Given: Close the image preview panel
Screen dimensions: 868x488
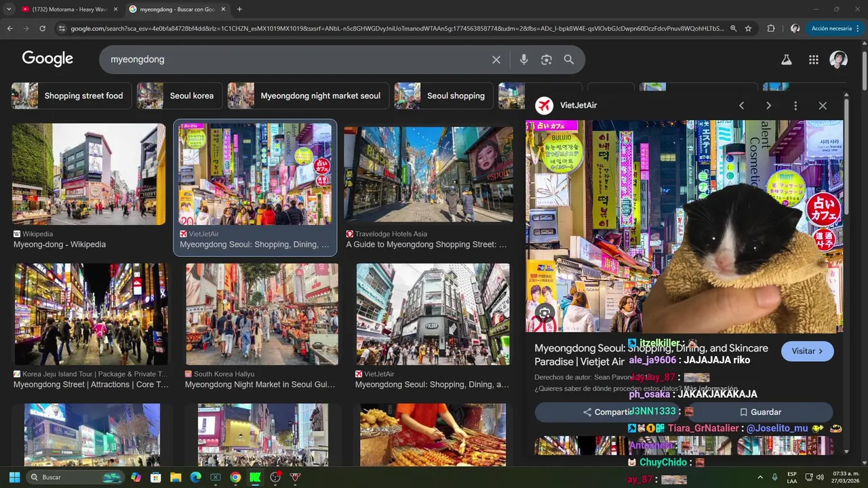Looking at the screenshot, I should [823, 106].
